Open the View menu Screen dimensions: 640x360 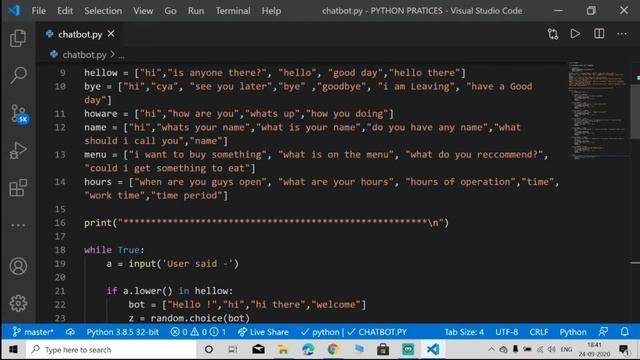(x=143, y=11)
